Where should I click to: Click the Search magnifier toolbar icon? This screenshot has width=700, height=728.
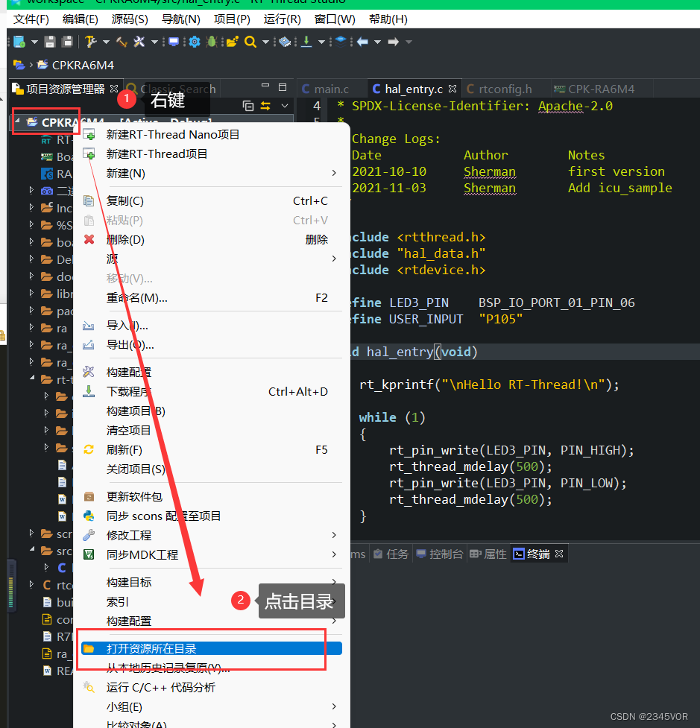pyautogui.click(x=250, y=42)
